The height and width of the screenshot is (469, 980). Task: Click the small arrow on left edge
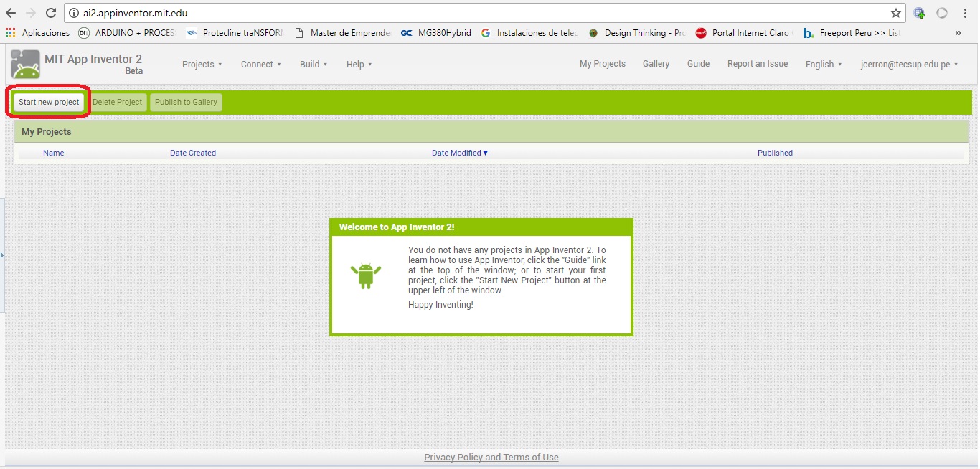[2, 255]
